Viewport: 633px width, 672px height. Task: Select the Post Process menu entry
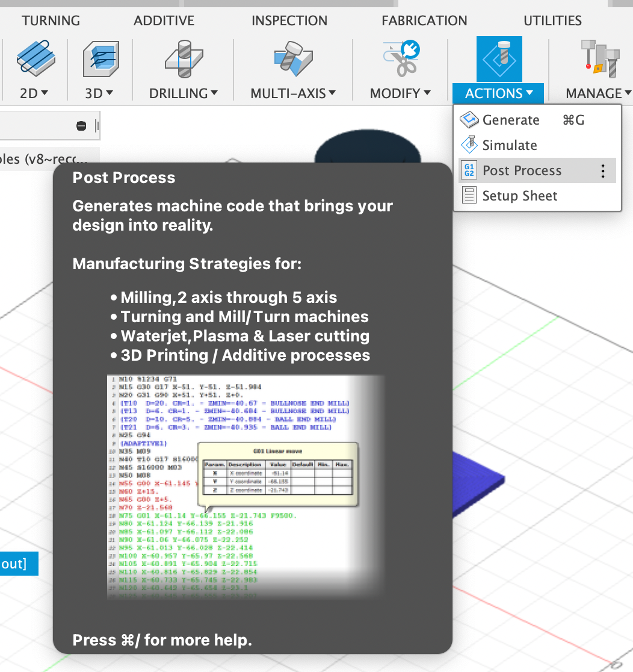521,170
